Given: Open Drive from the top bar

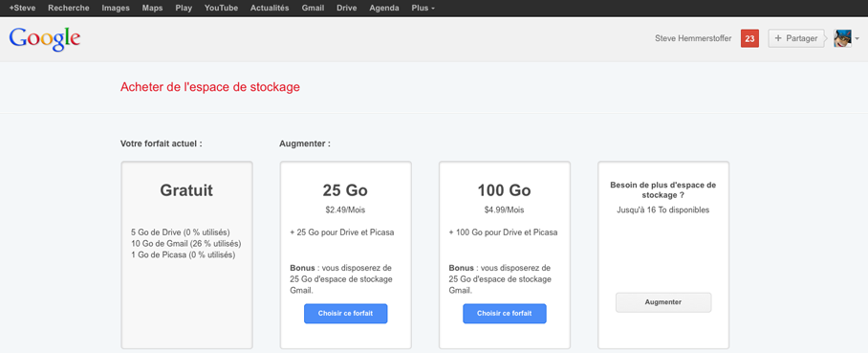Looking at the screenshot, I should pyautogui.click(x=347, y=9).
